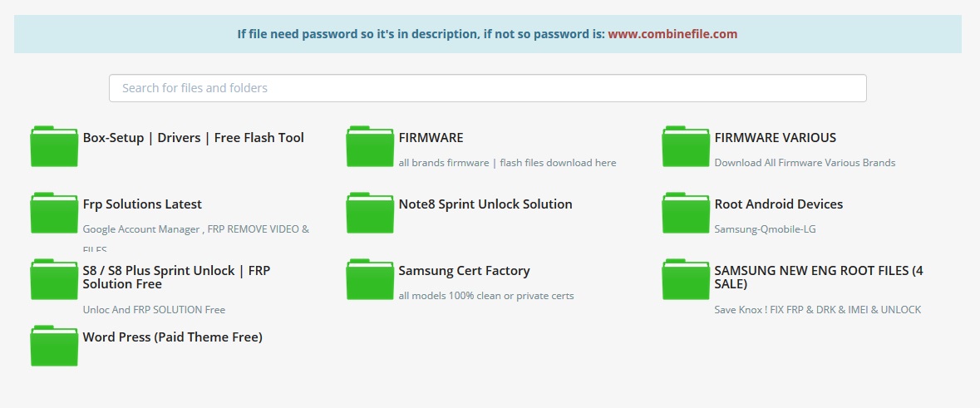Open the FIRMWARE folder icon

[x=370, y=147]
